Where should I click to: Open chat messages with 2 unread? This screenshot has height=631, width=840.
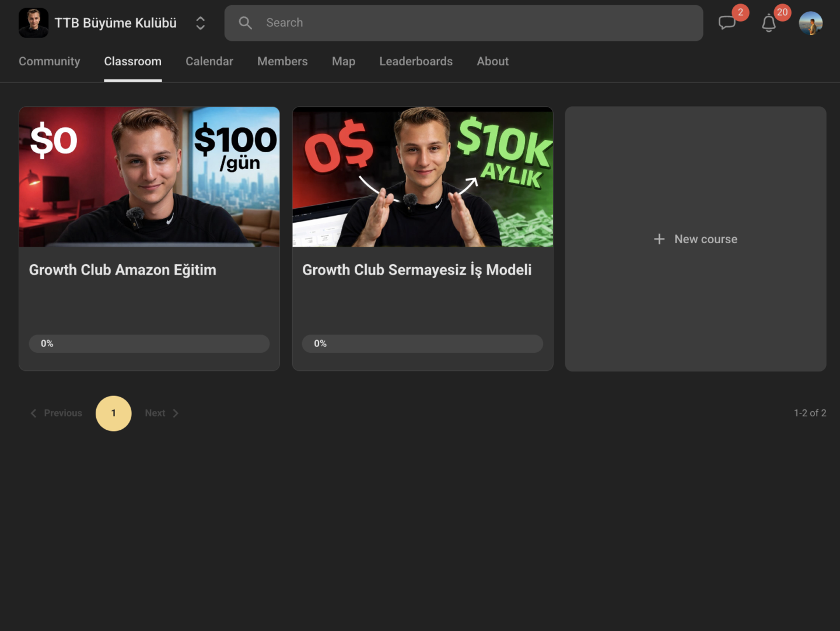click(727, 23)
